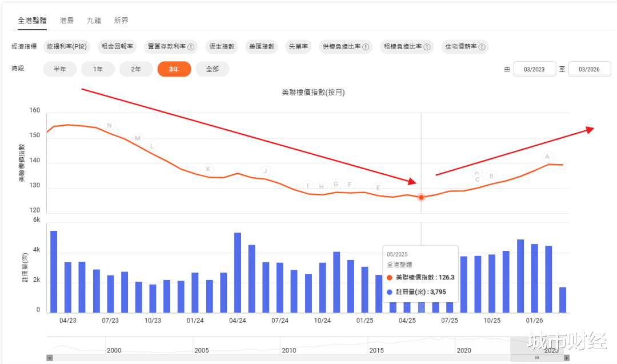Toggle the 租樓負擔比率 indicator
The image size is (617, 364).
407,46
